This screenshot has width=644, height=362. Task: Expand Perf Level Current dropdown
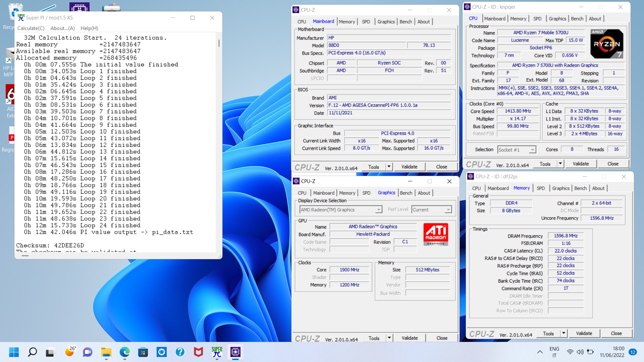[x=448, y=210]
